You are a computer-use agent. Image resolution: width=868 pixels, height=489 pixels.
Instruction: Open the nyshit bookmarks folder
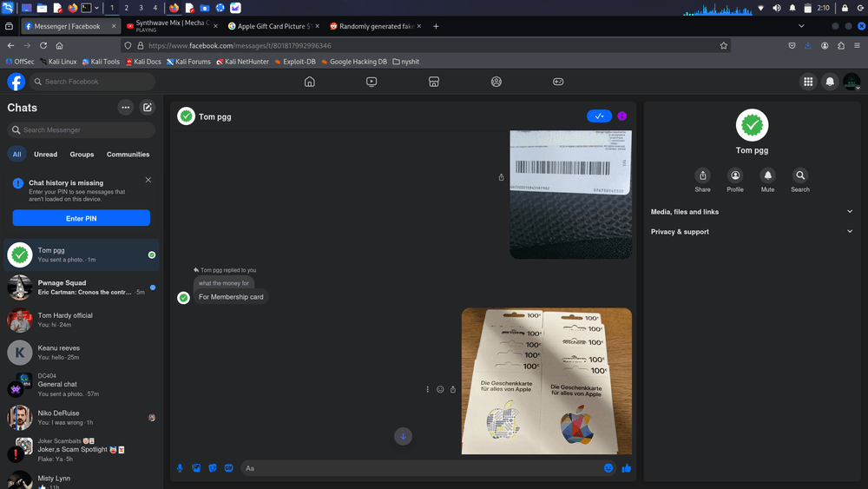pos(405,62)
